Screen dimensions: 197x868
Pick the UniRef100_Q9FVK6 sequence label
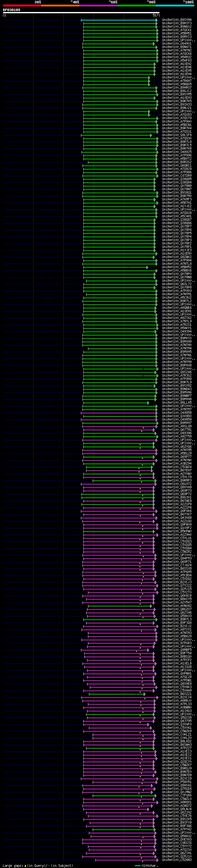[x=177, y=511]
